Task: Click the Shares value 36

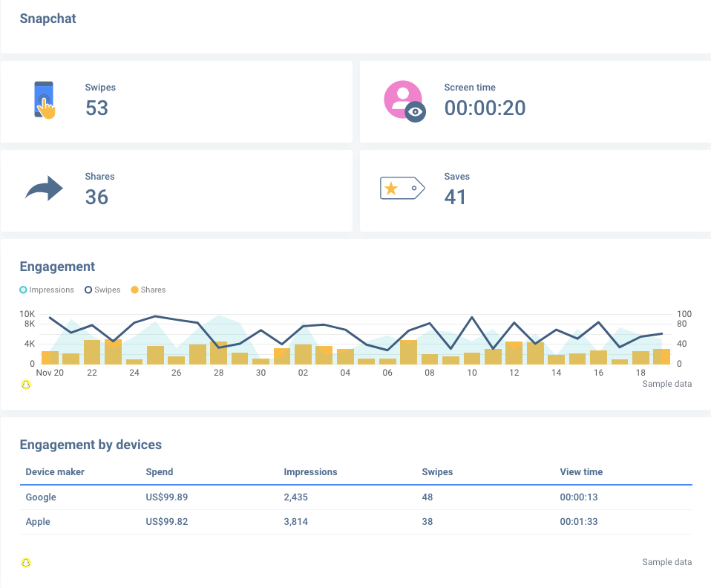Action: [x=96, y=197]
